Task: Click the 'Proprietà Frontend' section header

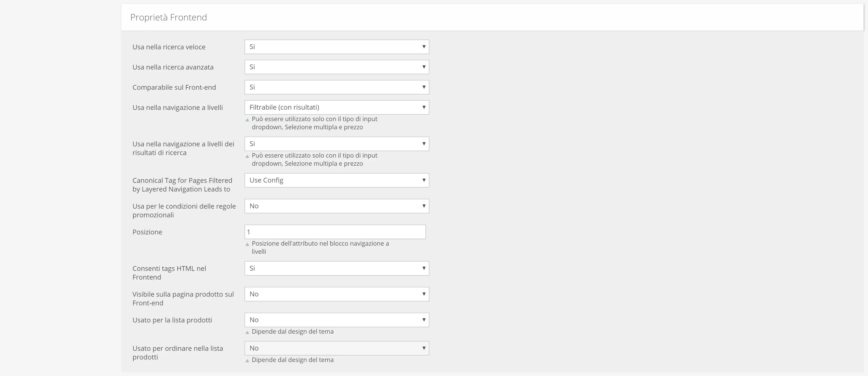Action: point(169,17)
